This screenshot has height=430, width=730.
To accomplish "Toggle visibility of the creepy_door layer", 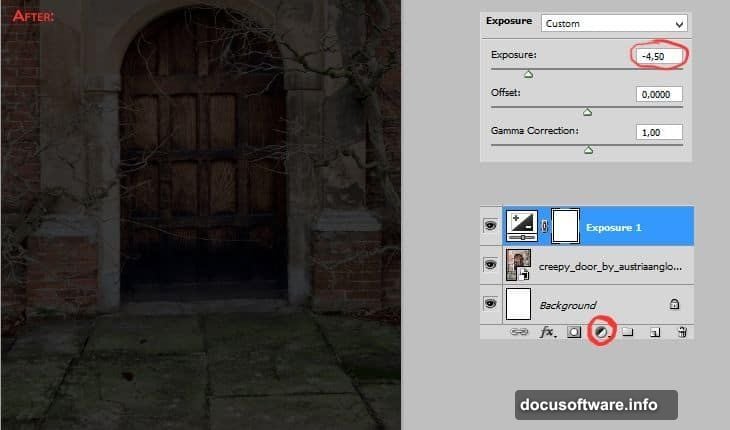I will pyautogui.click(x=490, y=265).
